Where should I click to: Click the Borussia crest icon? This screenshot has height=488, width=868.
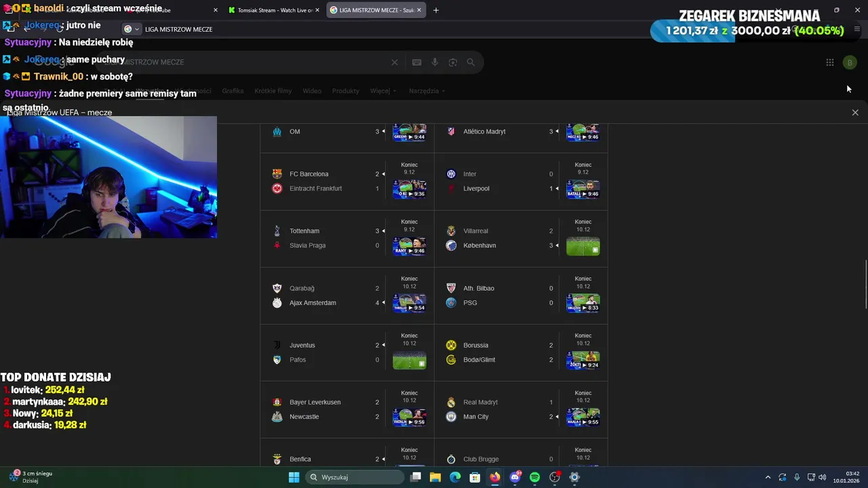451,345
